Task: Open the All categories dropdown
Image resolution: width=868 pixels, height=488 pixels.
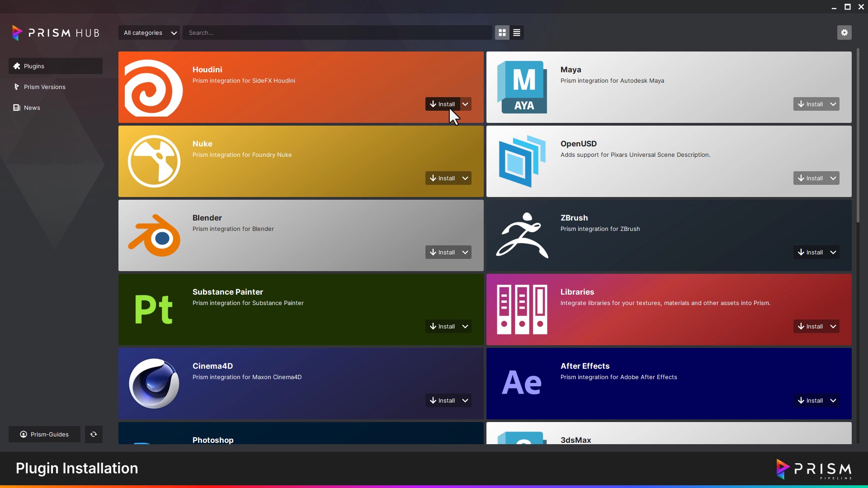Action: pyautogui.click(x=149, y=33)
